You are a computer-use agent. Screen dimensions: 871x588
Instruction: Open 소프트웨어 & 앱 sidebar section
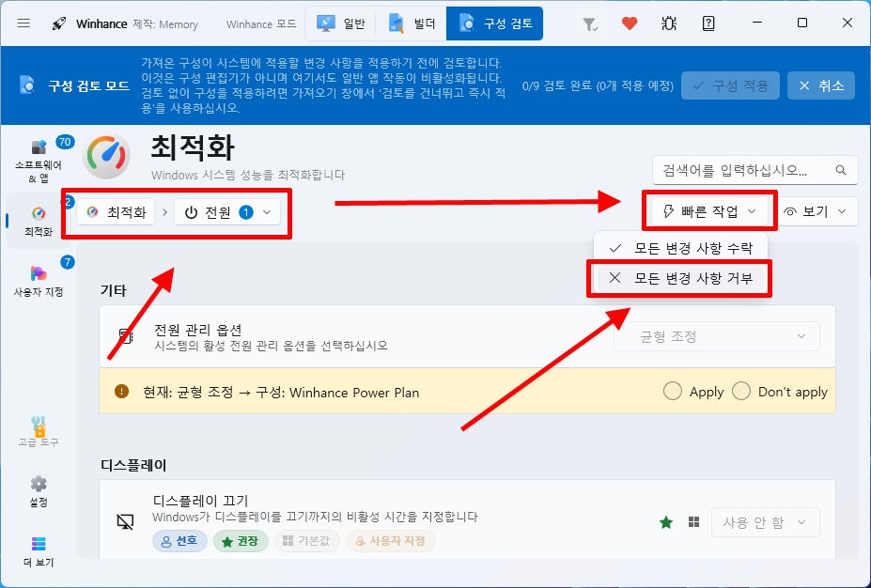point(39,161)
